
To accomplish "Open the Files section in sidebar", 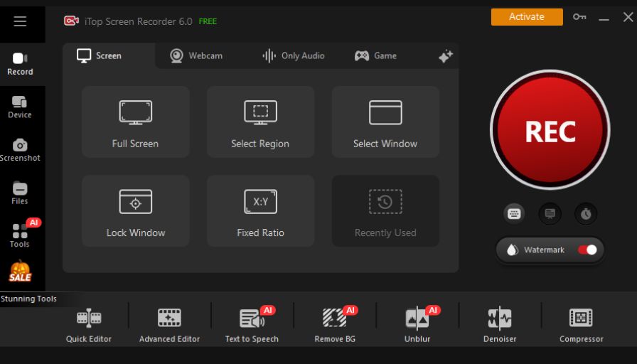I will pyautogui.click(x=19, y=193).
